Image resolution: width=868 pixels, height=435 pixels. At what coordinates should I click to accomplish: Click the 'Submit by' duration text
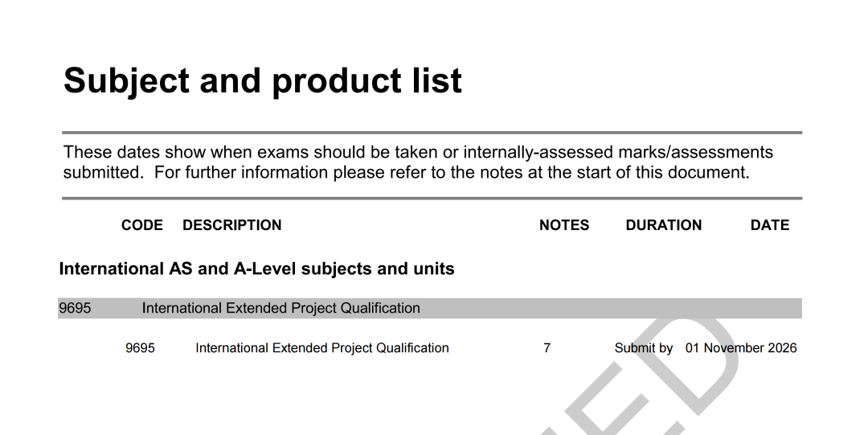pyautogui.click(x=643, y=348)
